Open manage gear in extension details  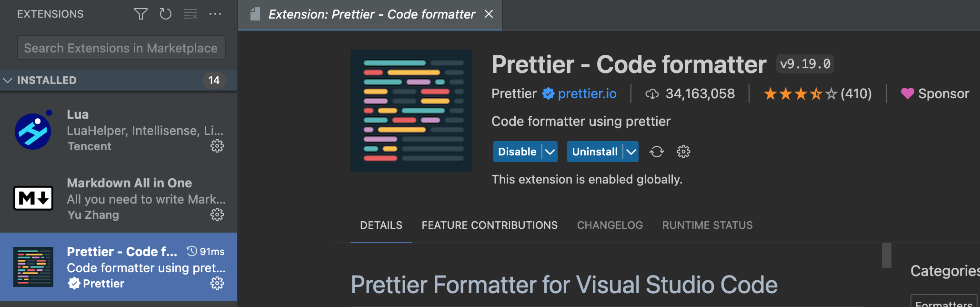tap(683, 152)
